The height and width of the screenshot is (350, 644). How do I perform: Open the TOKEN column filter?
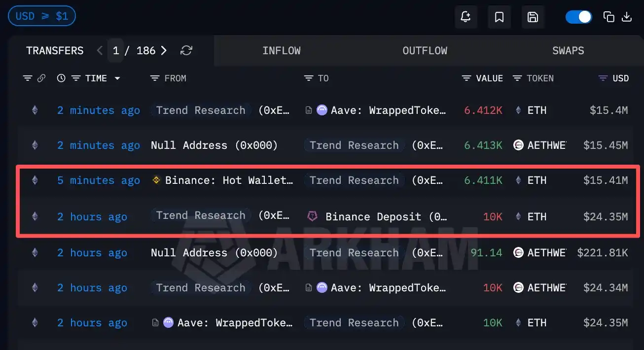pos(517,78)
